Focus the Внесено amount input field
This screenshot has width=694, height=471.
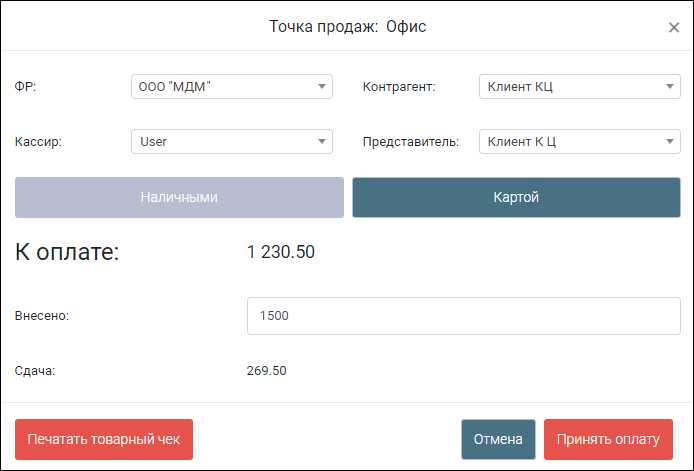tap(464, 316)
